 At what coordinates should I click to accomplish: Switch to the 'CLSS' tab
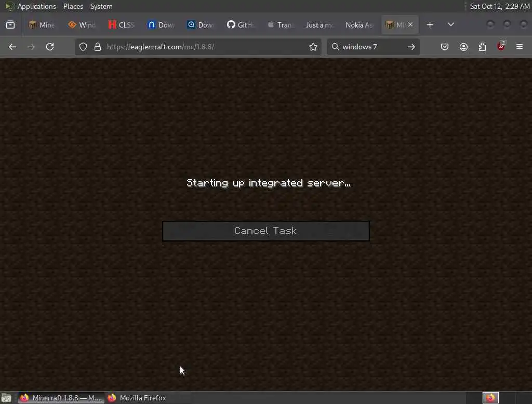[121, 25]
